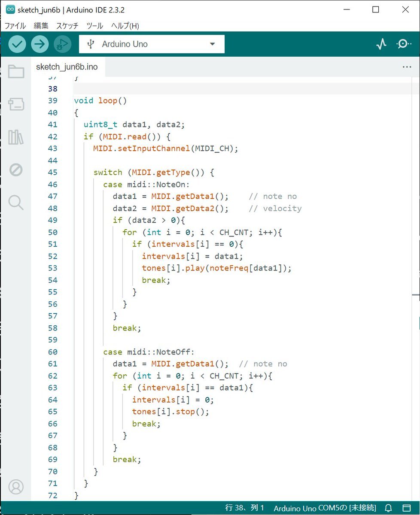Viewport: 420px width, 515px height.
Task: Open the tab options three-dots menu
Action: pyautogui.click(x=407, y=67)
